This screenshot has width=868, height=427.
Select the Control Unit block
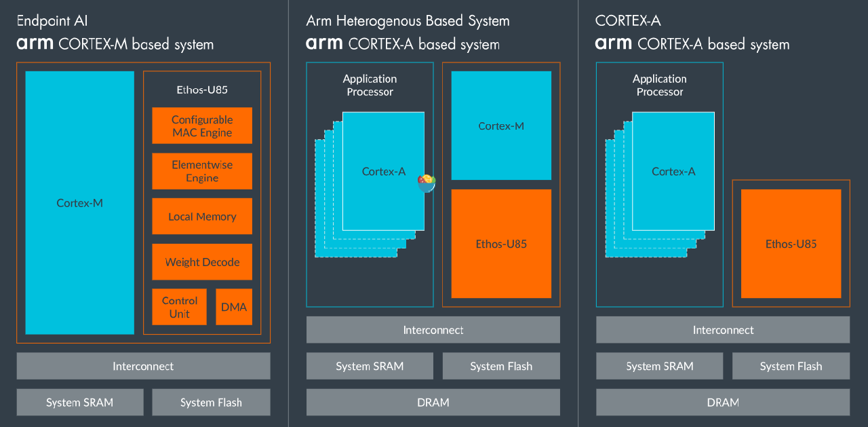pyautogui.click(x=179, y=307)
